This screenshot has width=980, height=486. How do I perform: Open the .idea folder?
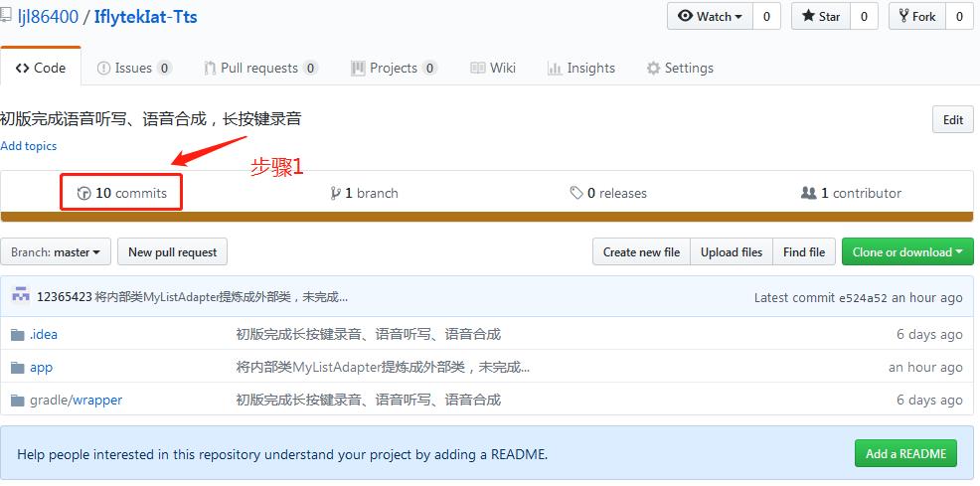[x=43, y=334]
